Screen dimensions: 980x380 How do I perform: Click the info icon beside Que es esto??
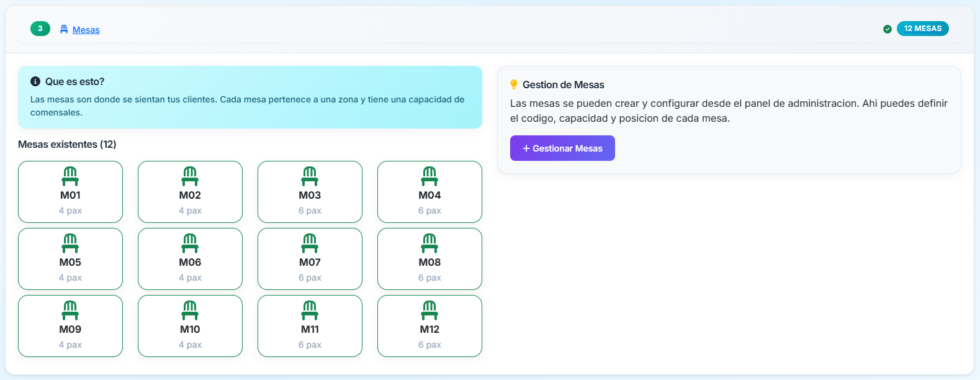click(x=35, y=81)
